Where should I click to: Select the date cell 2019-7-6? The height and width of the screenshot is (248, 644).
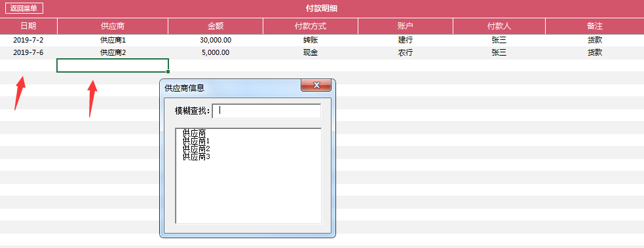[28, 52]
